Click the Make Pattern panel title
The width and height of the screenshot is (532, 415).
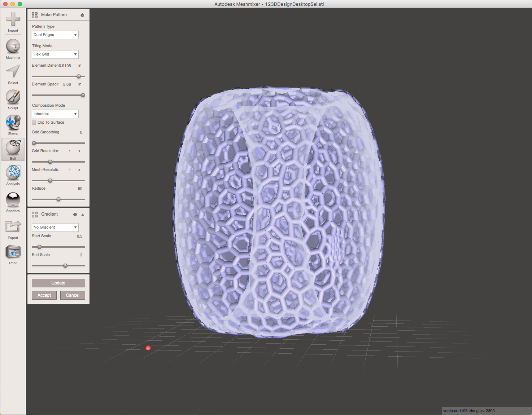54,15
